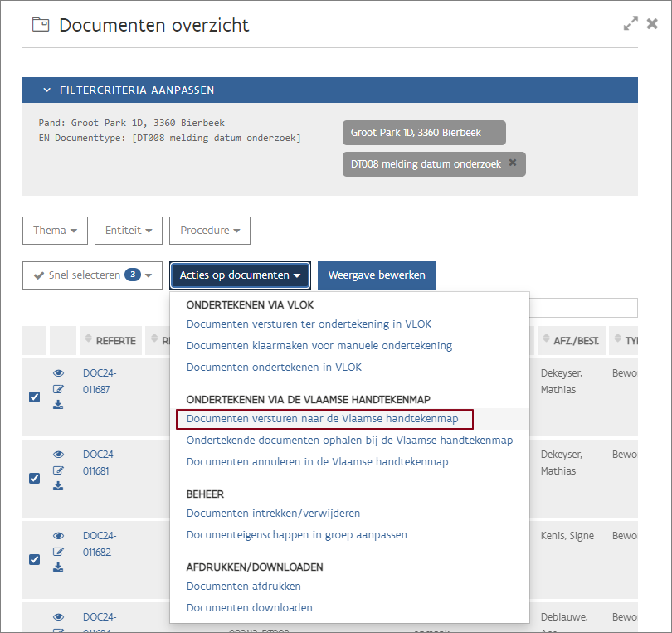
Task: Select Documenten downloaden from the menu
Action: point(249,608)
